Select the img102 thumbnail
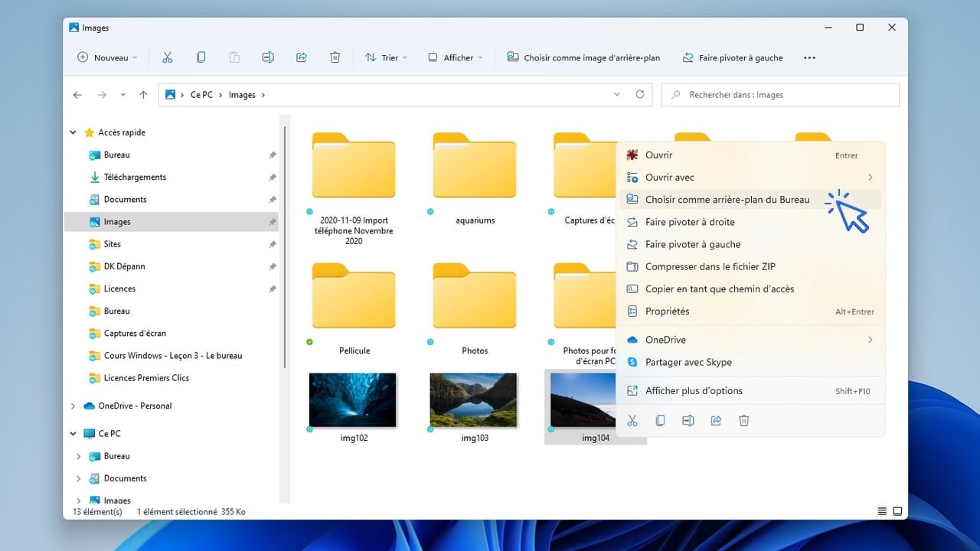This screenshot has height=551, width=980. 353,399
